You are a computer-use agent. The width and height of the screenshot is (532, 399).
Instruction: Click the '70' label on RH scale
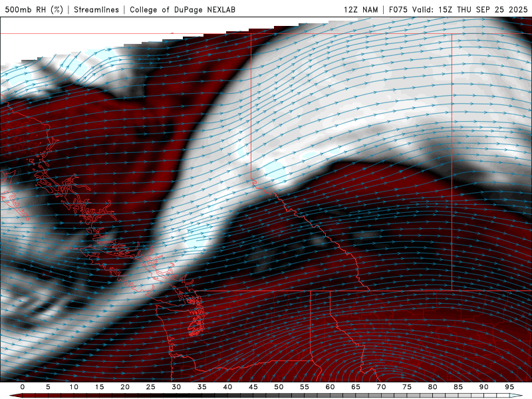click(381, 387)
